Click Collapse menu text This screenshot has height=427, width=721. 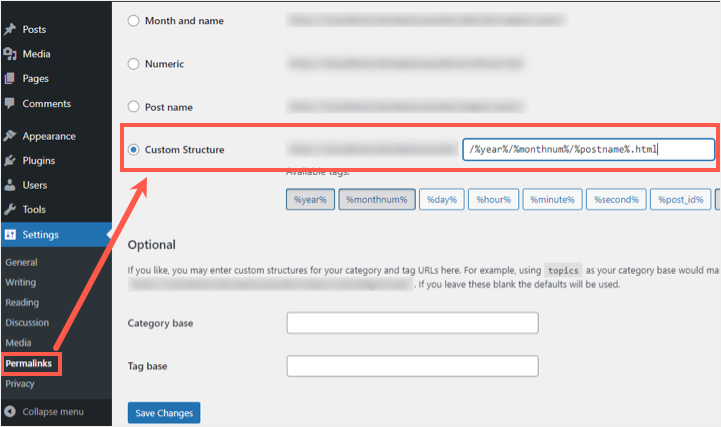[53, 411]
